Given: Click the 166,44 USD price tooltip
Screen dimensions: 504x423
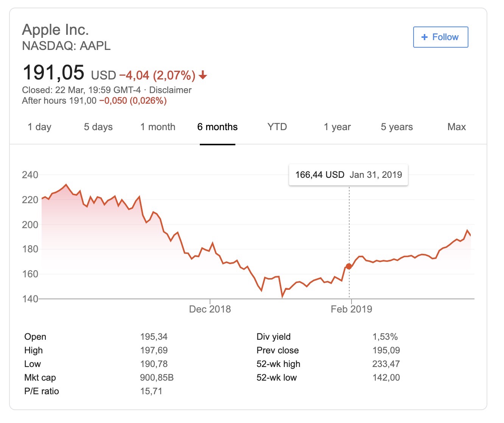Looking at the screenshot, I should pos(320,175).
